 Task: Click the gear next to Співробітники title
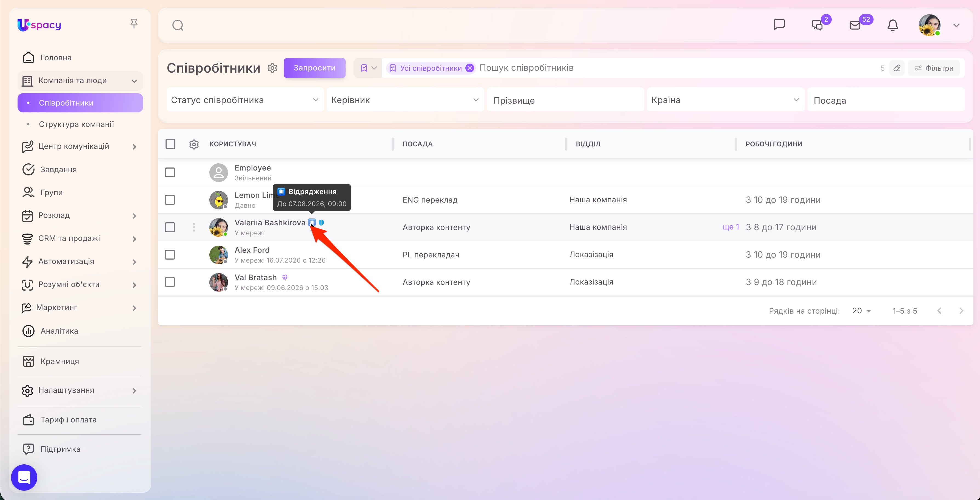(272, 68)
